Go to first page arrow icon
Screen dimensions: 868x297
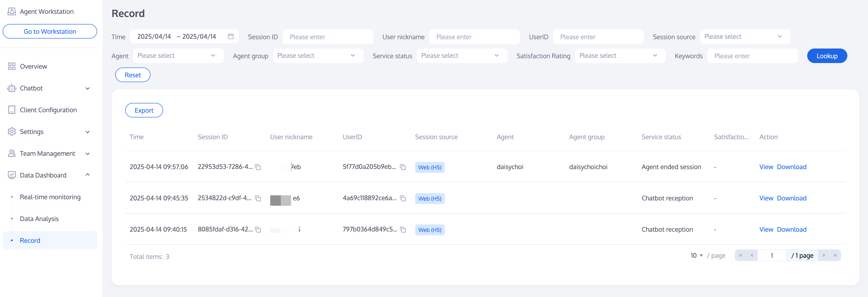click(x=740, y=256)
